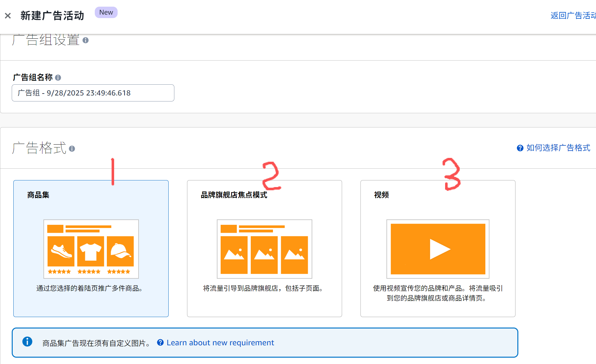Close the 新建广告活动 dialog with X
The height and width of the screenshot is (364, 596).
click(x=8, y=16)
